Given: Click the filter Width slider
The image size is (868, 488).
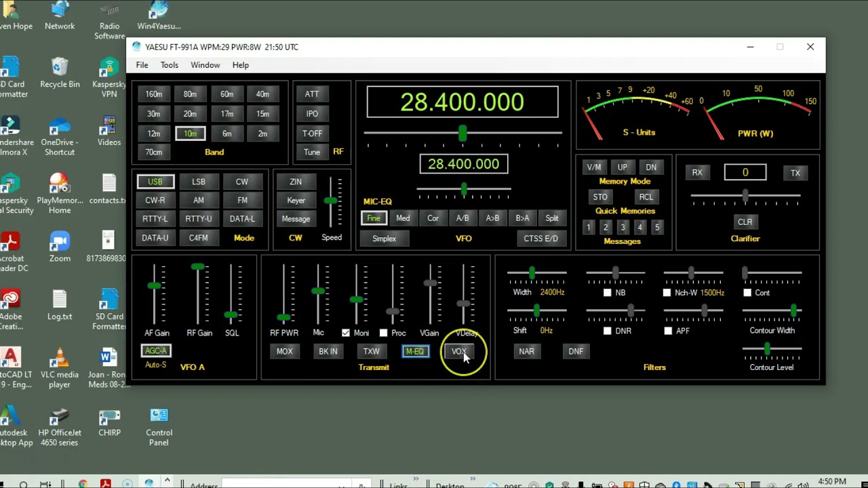Looking at the screenshot, I should 536,273.
